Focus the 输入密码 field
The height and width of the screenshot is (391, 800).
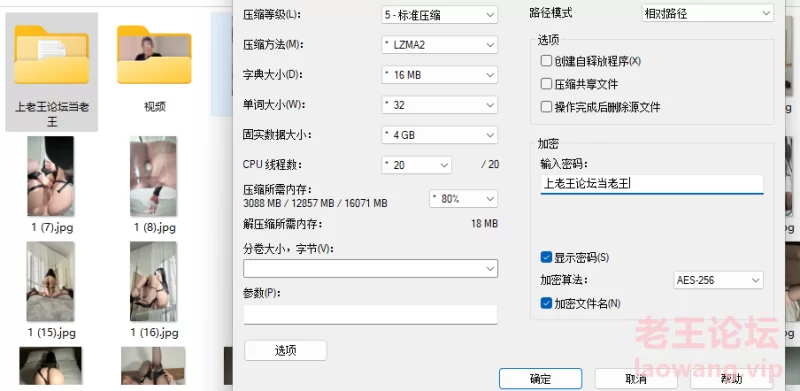[652, 184]
